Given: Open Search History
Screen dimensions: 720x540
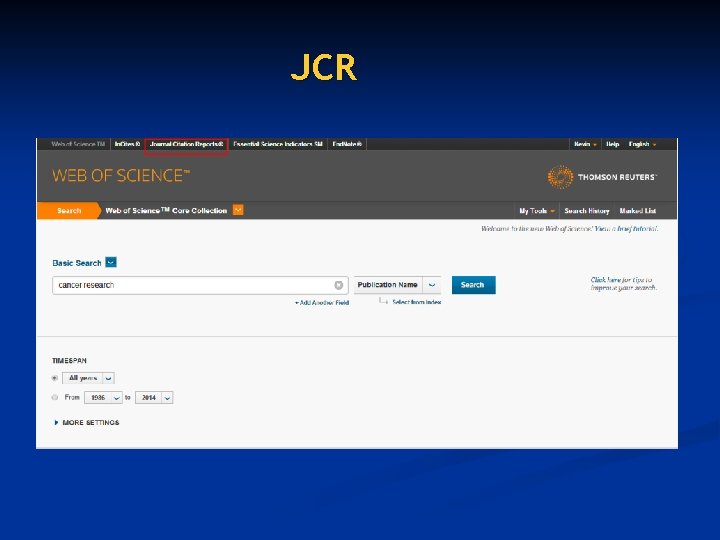Looking at the screenshot, I should coord(586,211).
